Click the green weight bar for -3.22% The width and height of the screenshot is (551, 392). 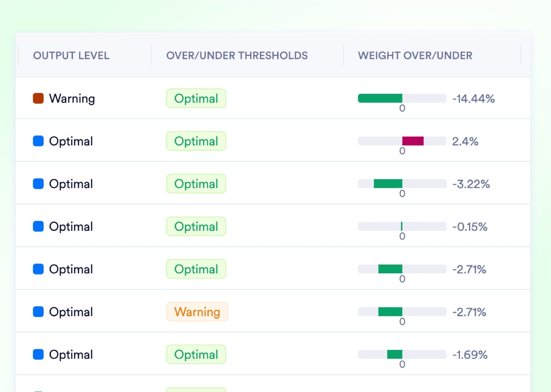[388, 184]
